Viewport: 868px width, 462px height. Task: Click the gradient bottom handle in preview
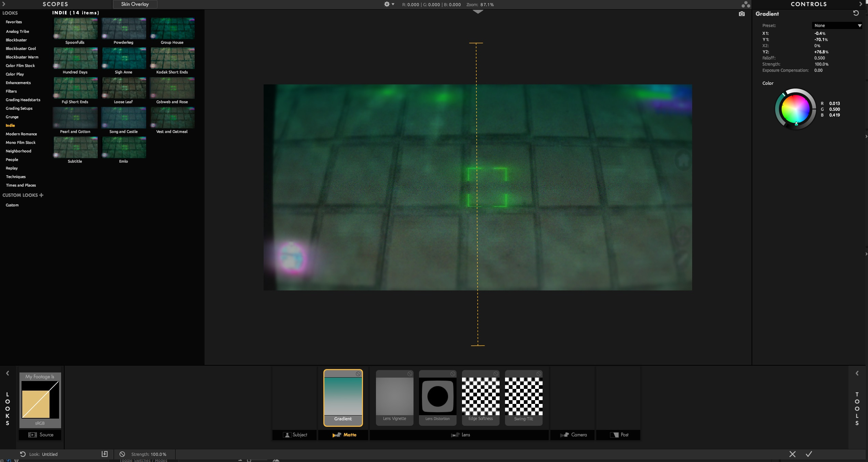478,345
